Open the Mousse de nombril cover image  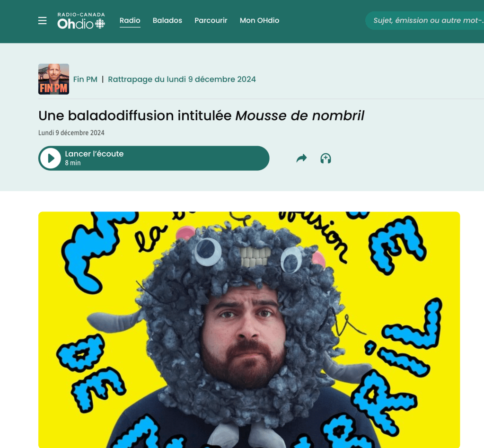pyautogui.click(x=249, y=330)
